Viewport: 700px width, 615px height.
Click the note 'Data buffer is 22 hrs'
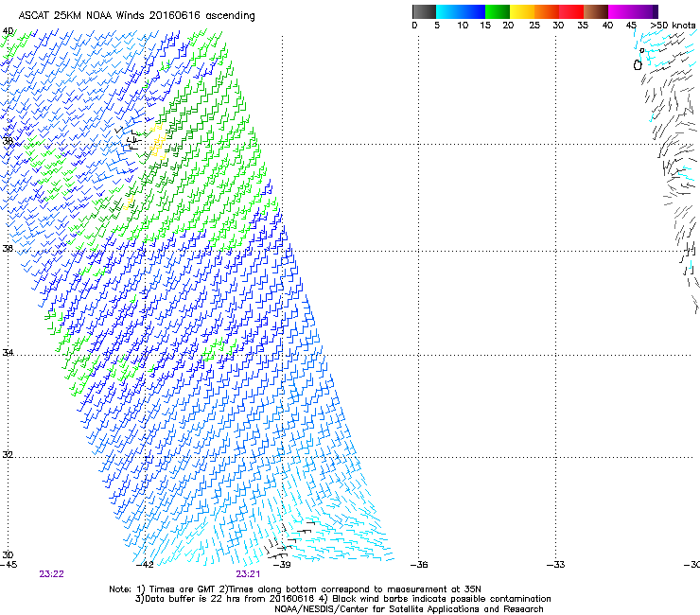pyautogui.click(x=193, y=599)
